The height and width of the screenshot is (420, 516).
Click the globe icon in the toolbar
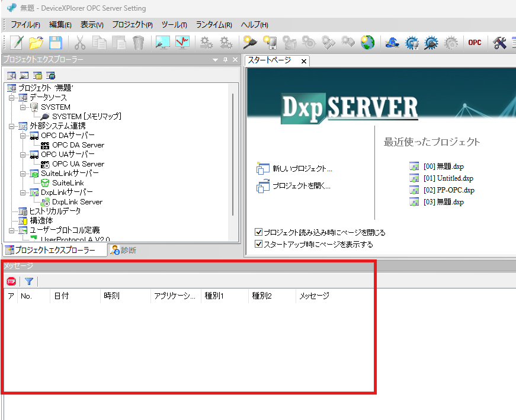coord(367,42)
